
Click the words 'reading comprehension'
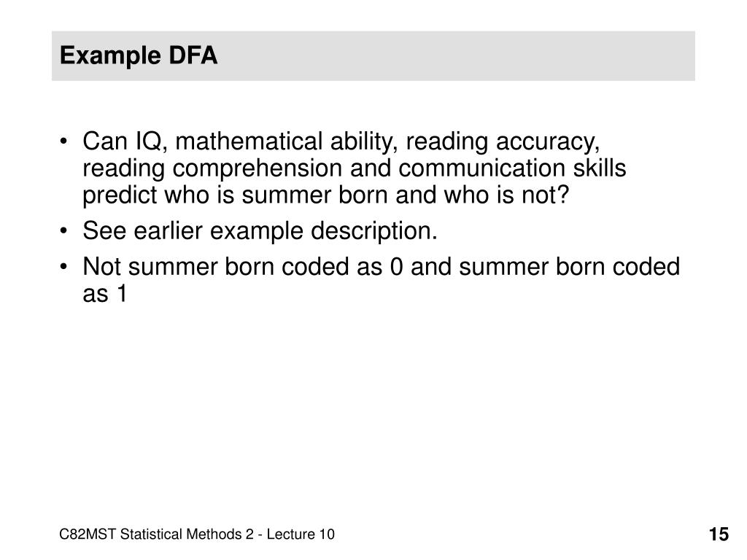212,168
